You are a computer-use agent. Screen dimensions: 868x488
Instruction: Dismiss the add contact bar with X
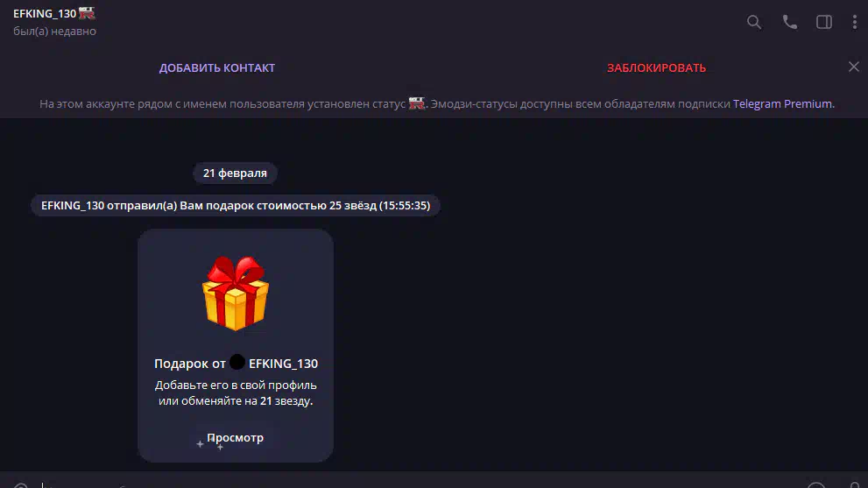[x=854, y=67]
